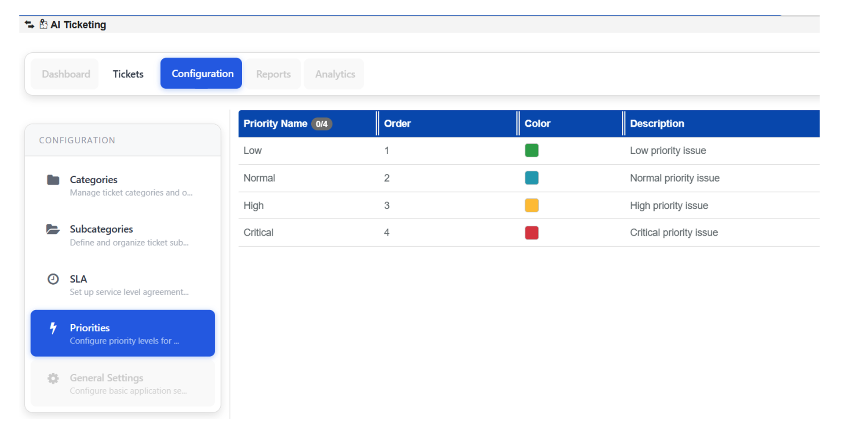Go to the Reports tab
Screen dimensions: 868x435
point(273,74)
